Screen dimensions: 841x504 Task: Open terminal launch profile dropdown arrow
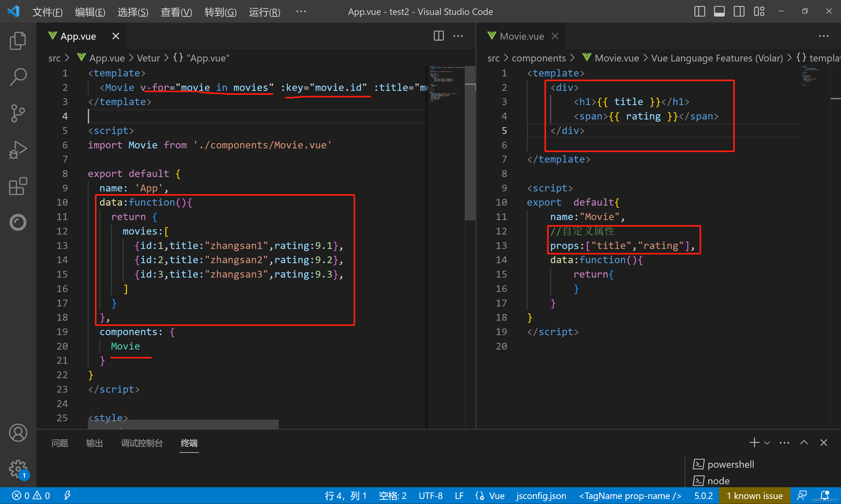coord(767,443)
